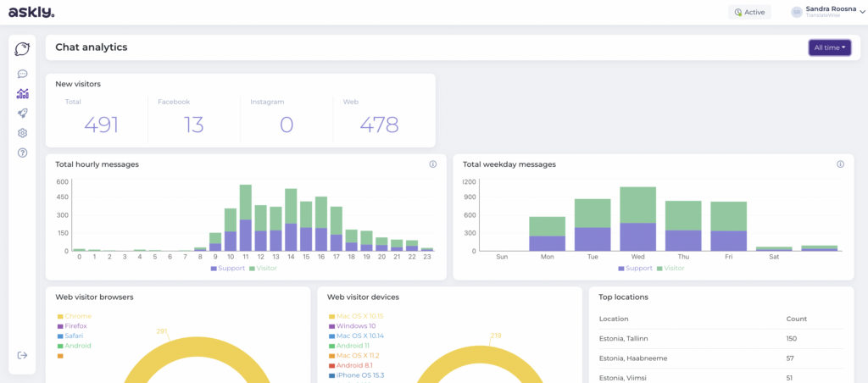Select the Estonia, Haabneeme row
This screenshot has height=383, width=868.
pyautogui.click(x=721, y=358)
